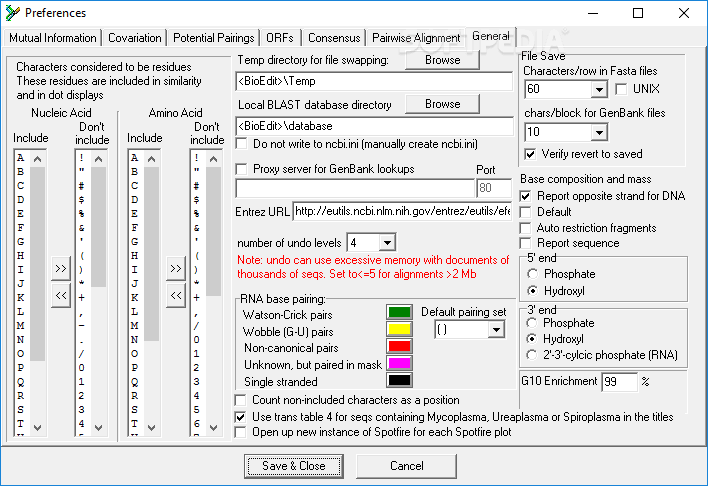708x486 pixels.
Task: Select 2'-3'-cyclic phosphate (RNA) option
Action: (532, 355)
